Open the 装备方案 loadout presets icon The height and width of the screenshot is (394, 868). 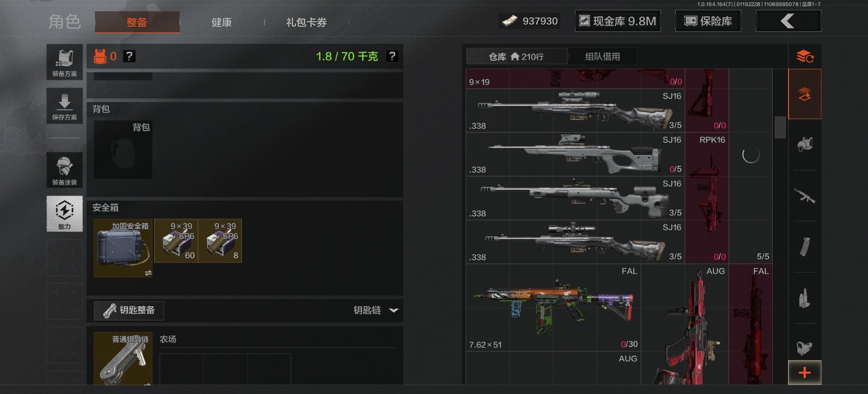tap(64, 62)
